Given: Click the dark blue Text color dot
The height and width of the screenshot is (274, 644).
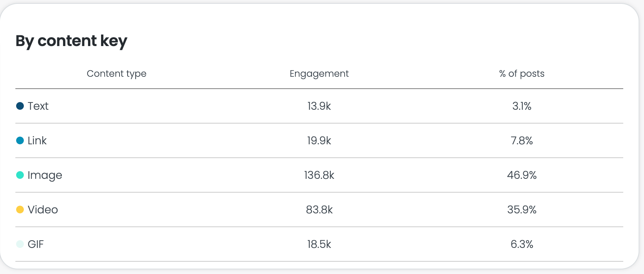Looking at the screenshot, I should click(x=20, y=106).
